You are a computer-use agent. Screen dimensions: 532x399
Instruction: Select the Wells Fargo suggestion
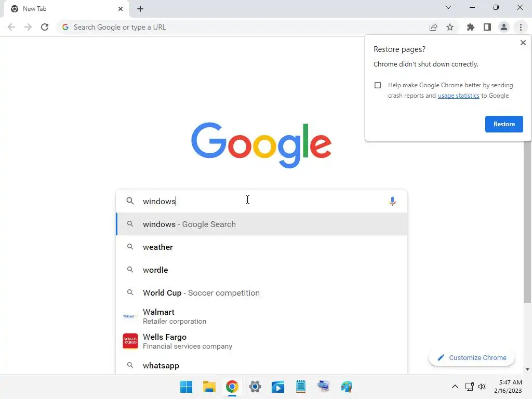point(261,341)
